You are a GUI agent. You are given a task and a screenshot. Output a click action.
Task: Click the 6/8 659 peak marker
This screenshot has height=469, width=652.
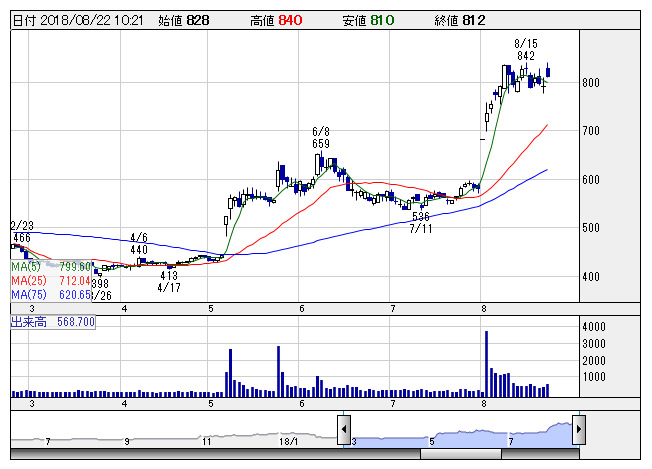pyautogui.click(x=321, y=137)
